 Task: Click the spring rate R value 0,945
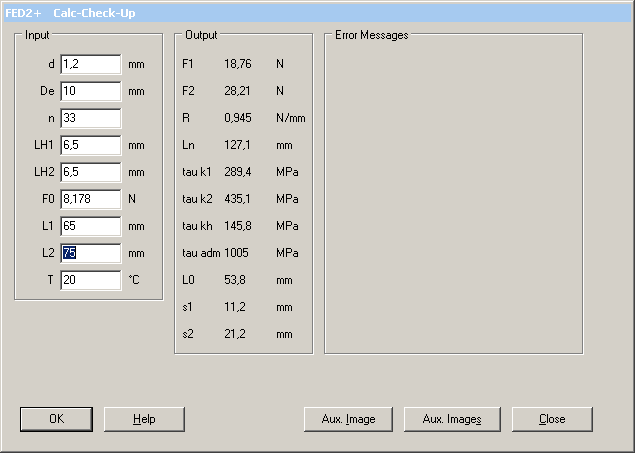click(237, 118)
